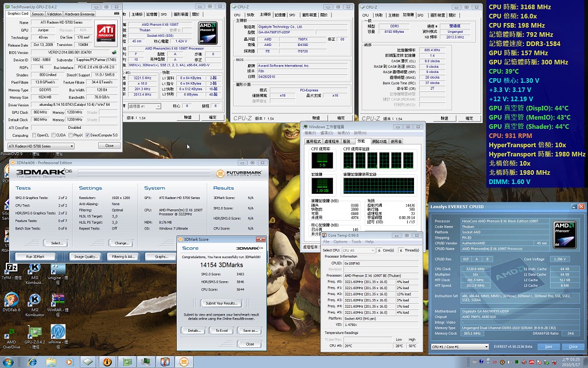The height and width of the screenshot is (368, 588).
Task: Launch AMD OverDrive from the desktop
Action: tap(11, 337)
